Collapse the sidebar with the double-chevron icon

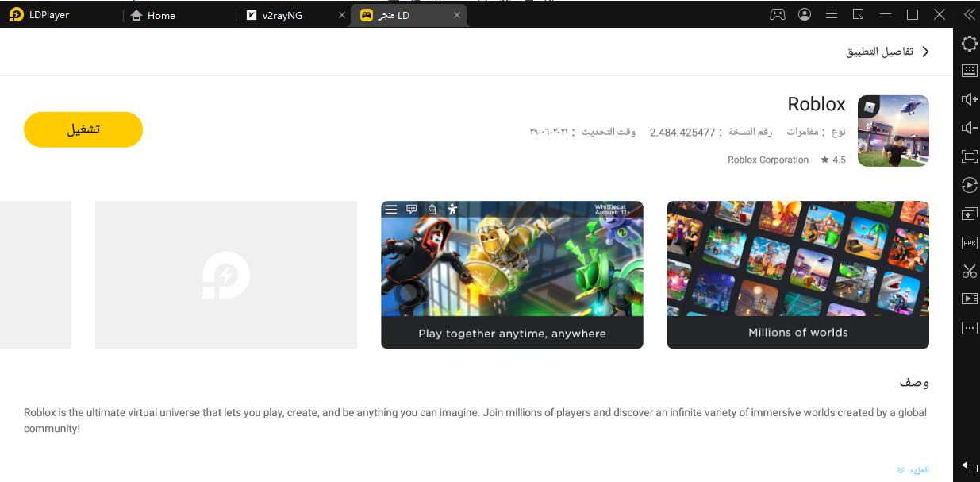tap(969, 14)
